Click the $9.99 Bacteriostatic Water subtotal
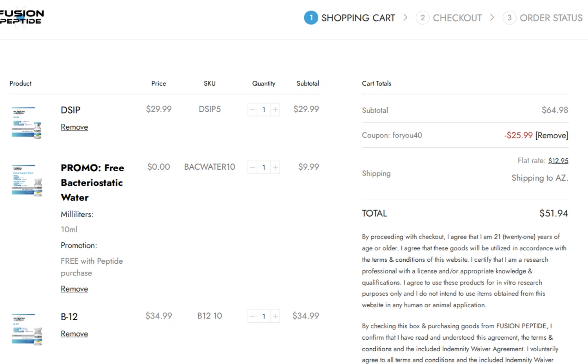The width and height of the screenshot is (588, 364). 309,167
